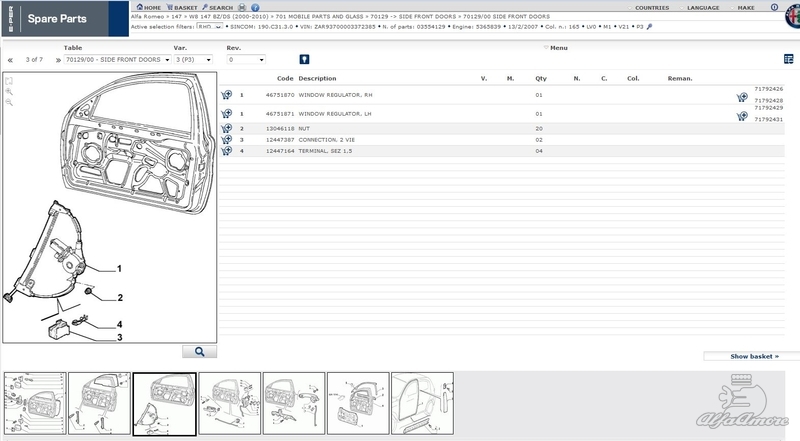This screenshot has width=800, height=441.
Task: Click the magnifier button under the drawing
Action: point(199,352)
